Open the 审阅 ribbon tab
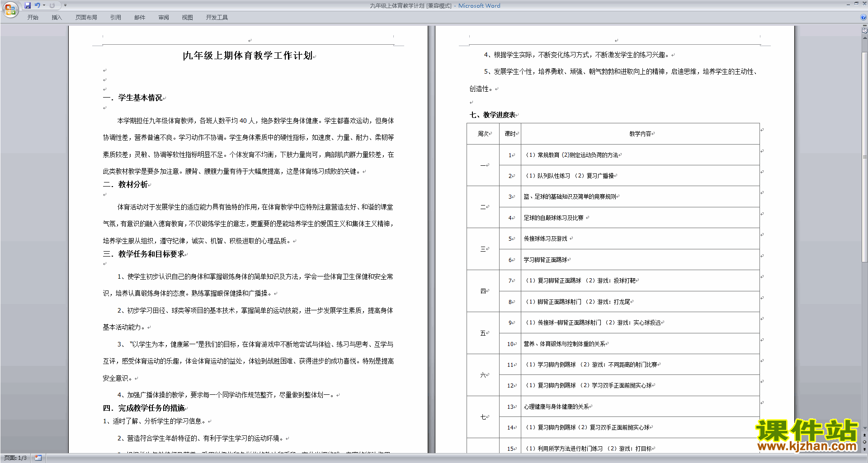 [x=164, y=18]
